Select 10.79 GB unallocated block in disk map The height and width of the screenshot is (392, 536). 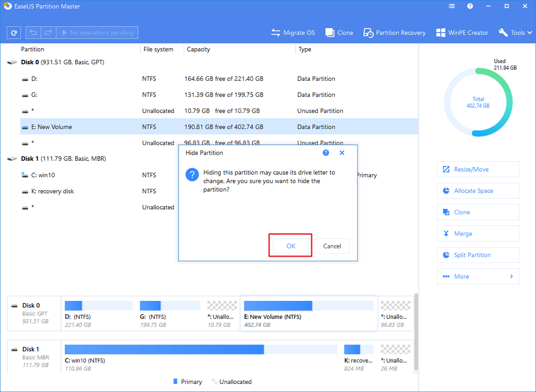(222, 314)
